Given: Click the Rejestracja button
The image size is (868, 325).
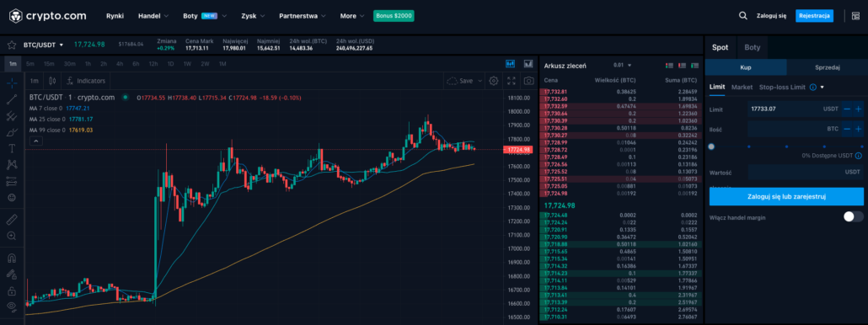Looking at the screenshot, I should 814,15.
